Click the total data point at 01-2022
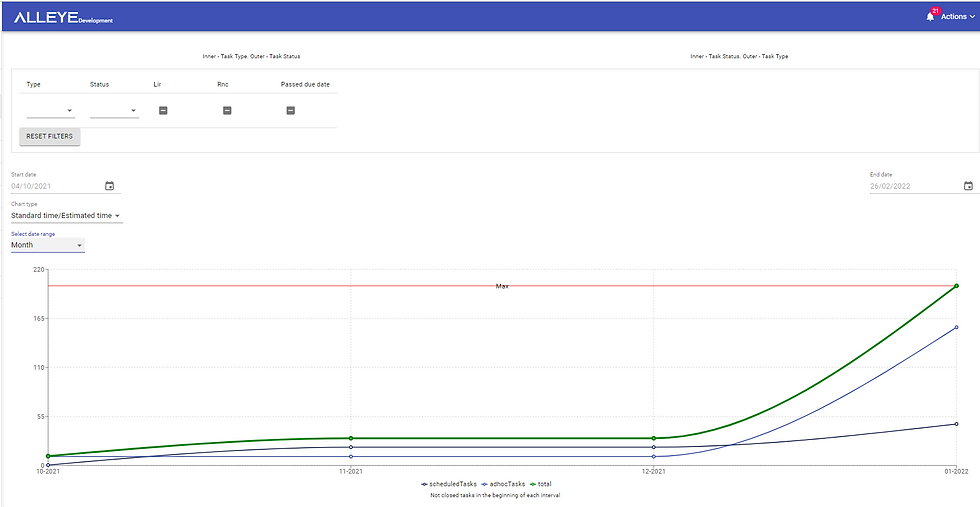Image resolution: width=980 pixels, height=507 pixels. 956,286
